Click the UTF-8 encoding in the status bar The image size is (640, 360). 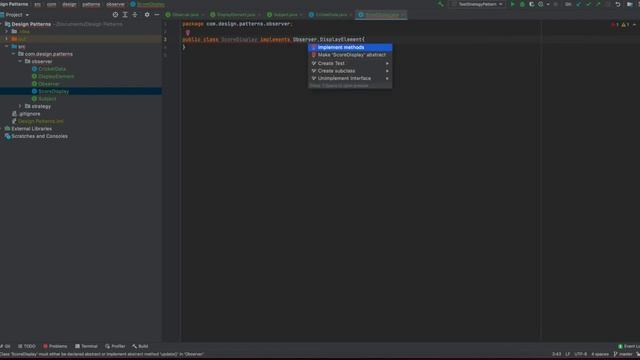tap(580, 354)
